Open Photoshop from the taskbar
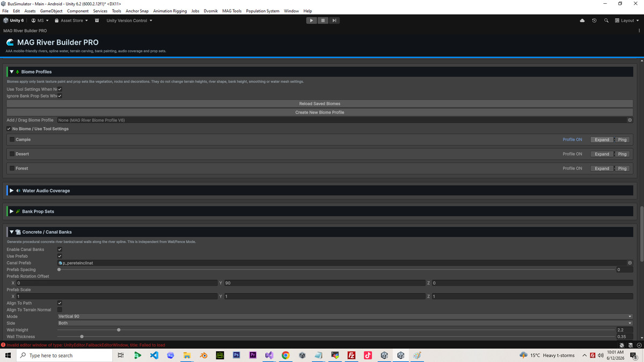This screenshot has height=362, width=644. [236, 355]
